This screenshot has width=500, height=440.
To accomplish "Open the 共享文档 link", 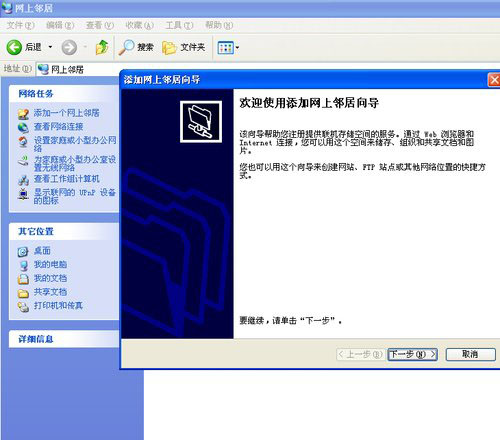I will pyautogui.click(x=50, y=292).
